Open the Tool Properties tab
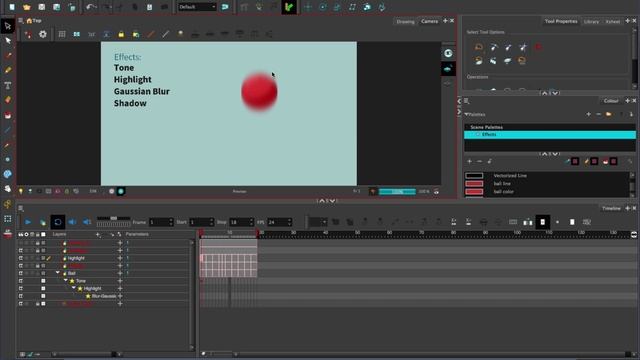 (561, 21)
